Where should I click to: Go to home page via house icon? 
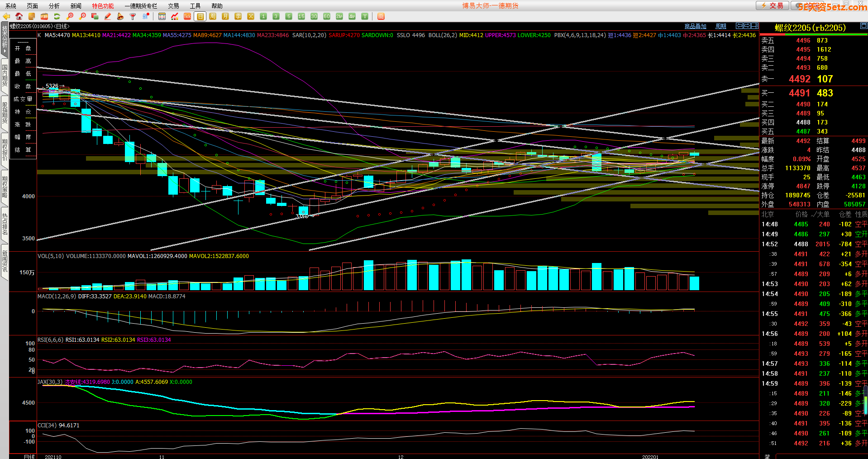[19, 17]
